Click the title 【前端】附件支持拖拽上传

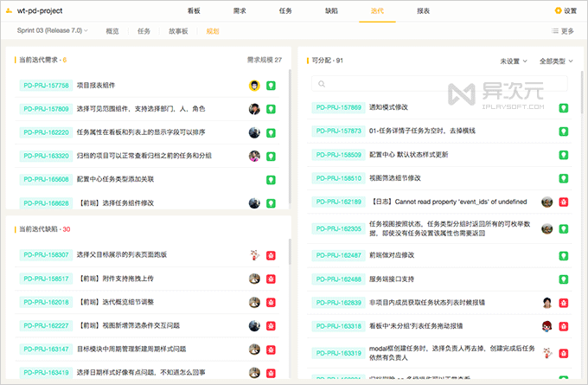(x=116, y=279)
